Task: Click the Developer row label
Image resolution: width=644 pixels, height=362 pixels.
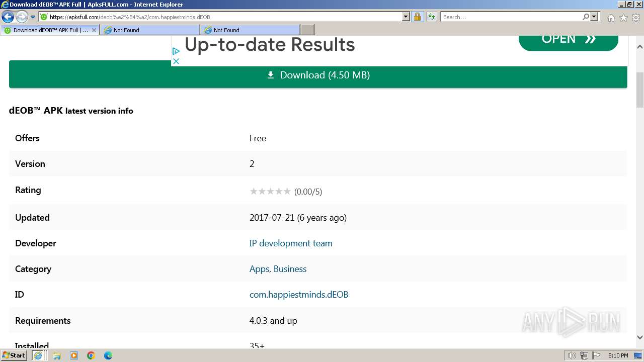Action: click(x=36, y=243)
